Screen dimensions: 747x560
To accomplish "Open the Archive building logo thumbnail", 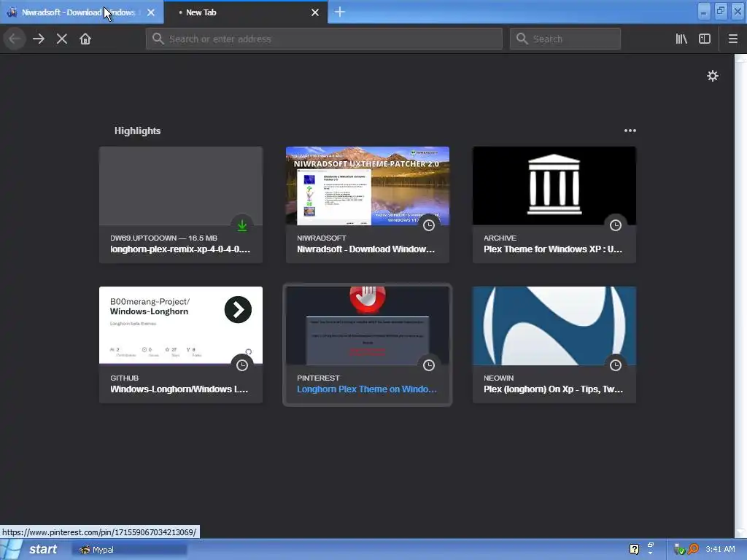I will point(554,186).
